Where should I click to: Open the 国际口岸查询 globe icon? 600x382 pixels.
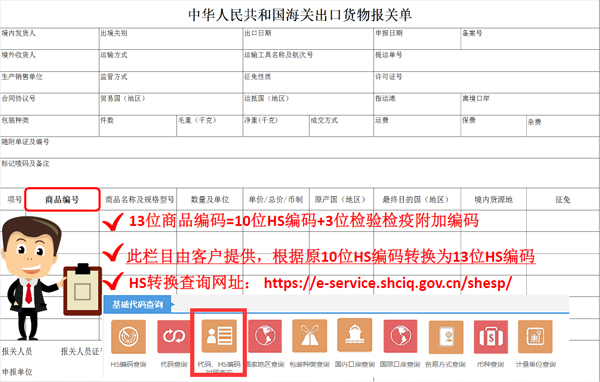coord(400,336)
